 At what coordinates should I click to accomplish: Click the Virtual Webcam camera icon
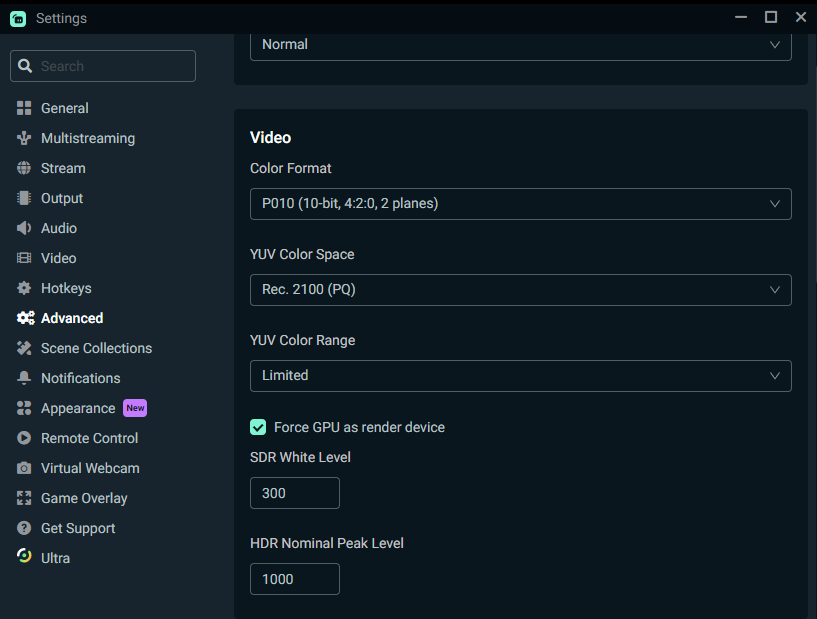click(22, 468)
